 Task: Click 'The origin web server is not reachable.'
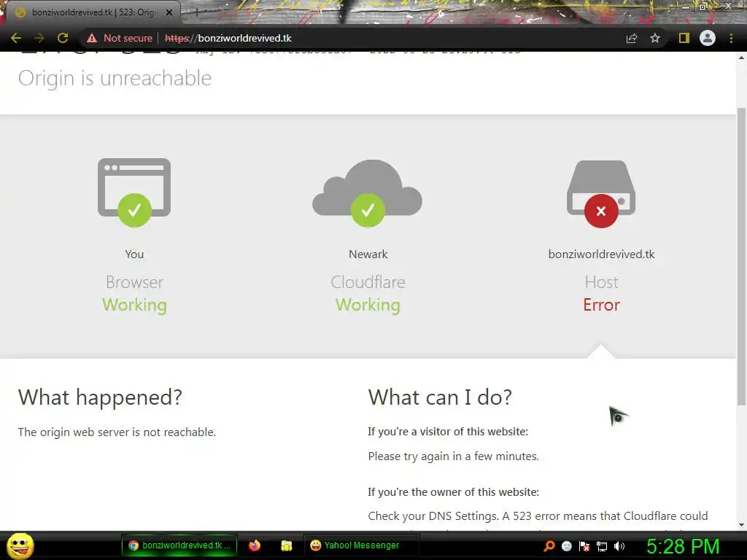[x=117, y=432]
